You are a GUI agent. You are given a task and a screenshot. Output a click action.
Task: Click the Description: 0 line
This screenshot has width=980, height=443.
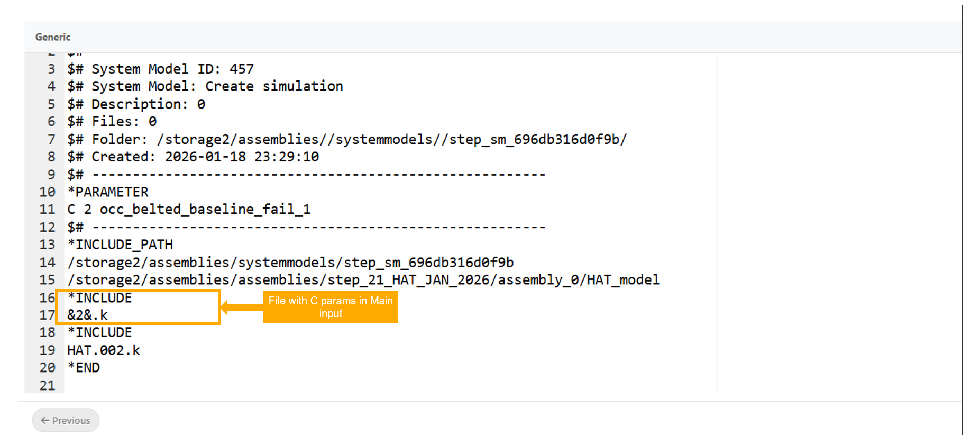point(136,104)
